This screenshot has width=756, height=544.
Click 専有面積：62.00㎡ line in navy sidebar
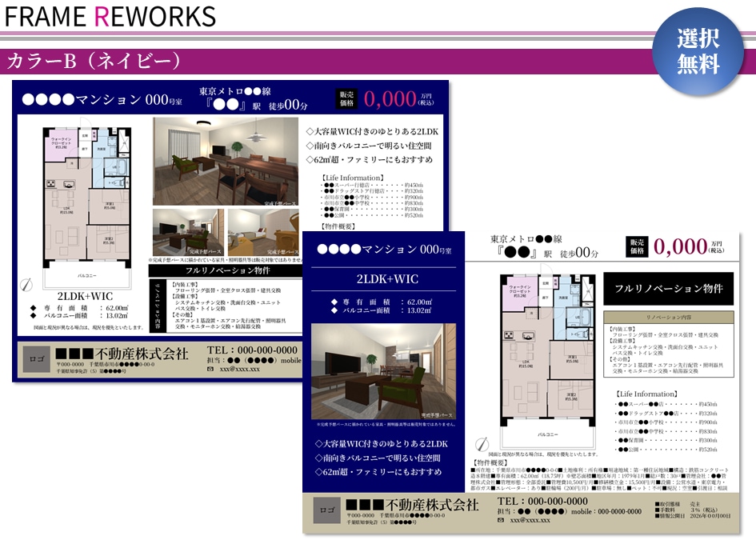tap(382, 302)
